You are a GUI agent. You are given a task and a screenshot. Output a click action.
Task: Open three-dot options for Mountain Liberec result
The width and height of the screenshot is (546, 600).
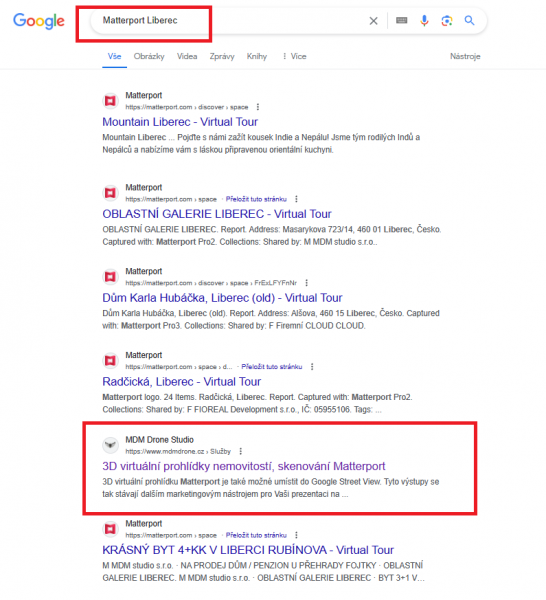coord(258,107)
